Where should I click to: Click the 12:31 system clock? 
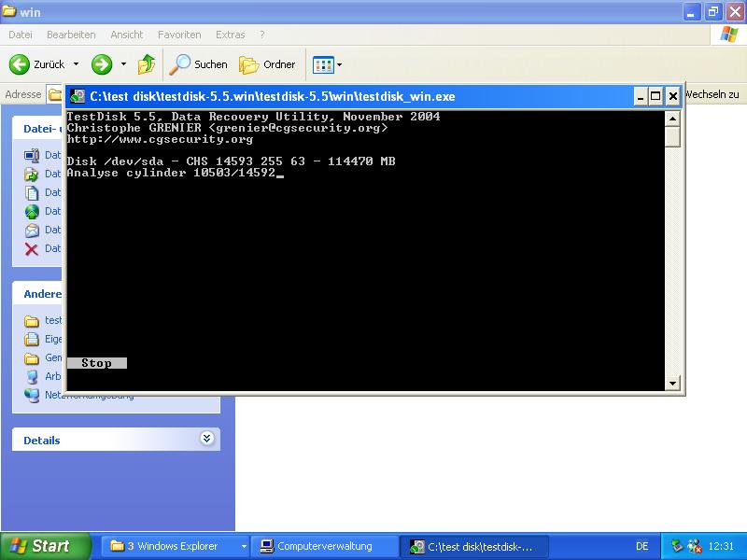(721, 546)
